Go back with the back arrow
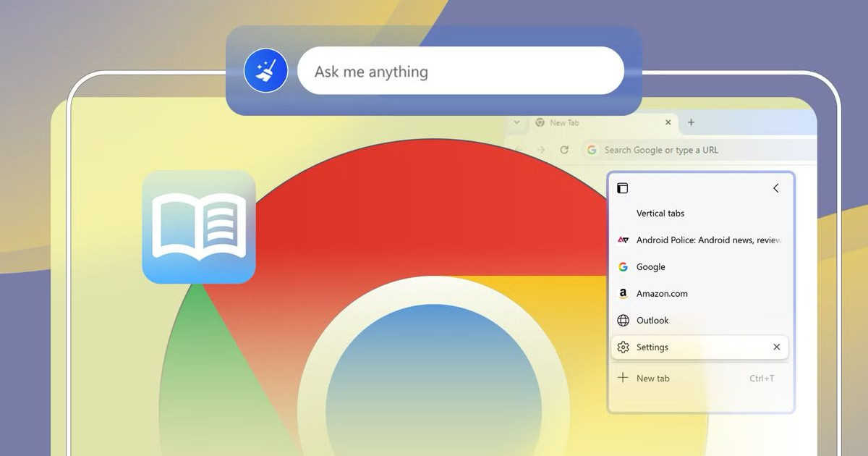 [518, 150]
